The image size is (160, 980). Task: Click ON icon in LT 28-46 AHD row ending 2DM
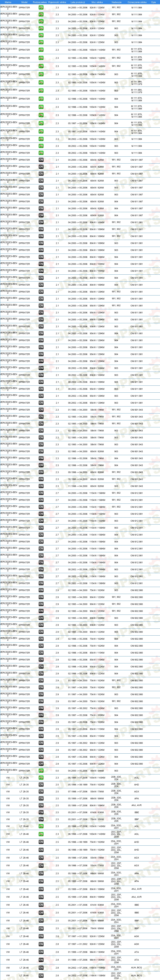41,850
